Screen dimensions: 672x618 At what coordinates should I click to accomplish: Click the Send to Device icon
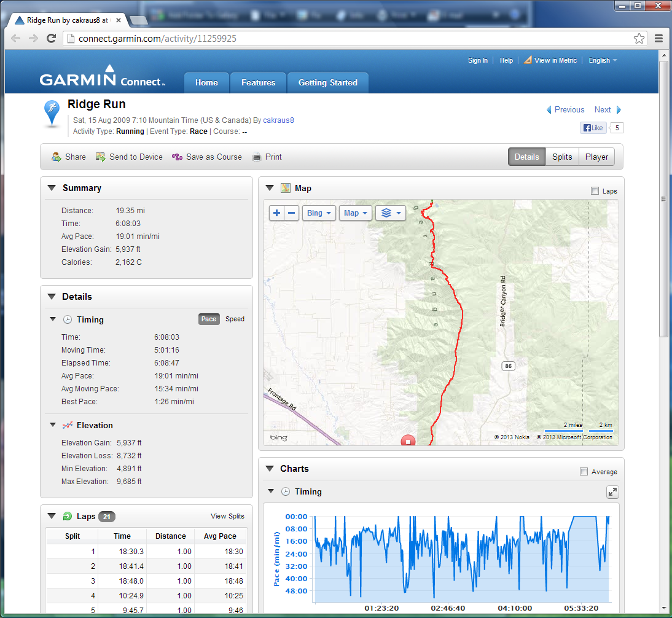[100, 157]
